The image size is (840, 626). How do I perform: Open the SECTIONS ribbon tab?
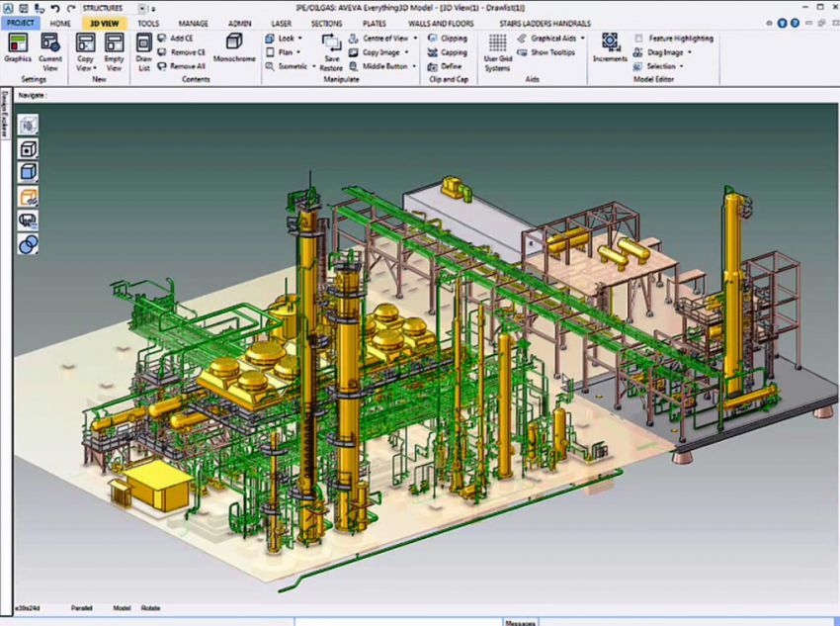coord(326,23)
